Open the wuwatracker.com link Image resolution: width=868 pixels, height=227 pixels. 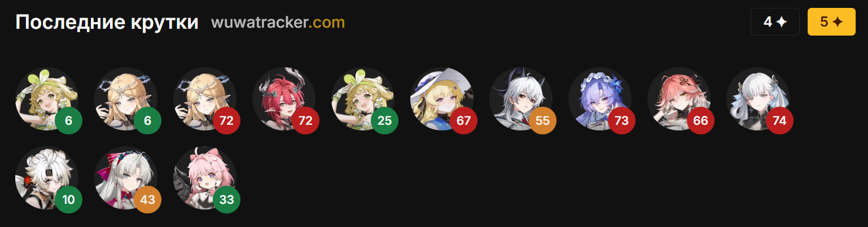278,23
